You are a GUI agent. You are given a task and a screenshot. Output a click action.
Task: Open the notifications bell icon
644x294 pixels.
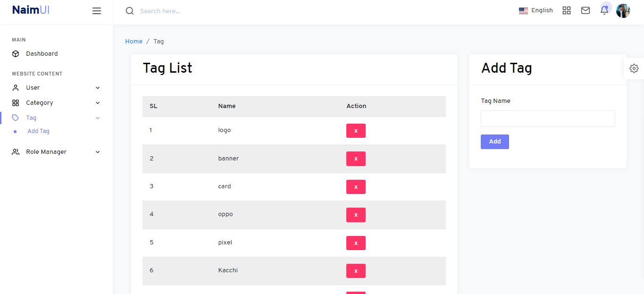[x=604, y=10]
